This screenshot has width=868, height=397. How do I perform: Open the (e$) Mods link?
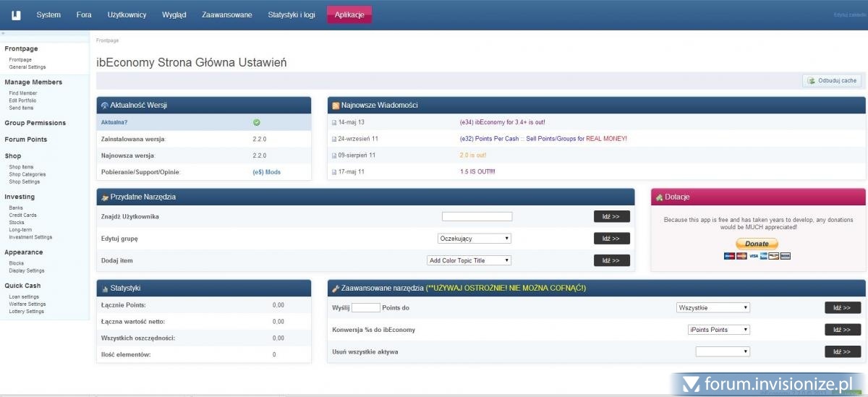[266, 172]
